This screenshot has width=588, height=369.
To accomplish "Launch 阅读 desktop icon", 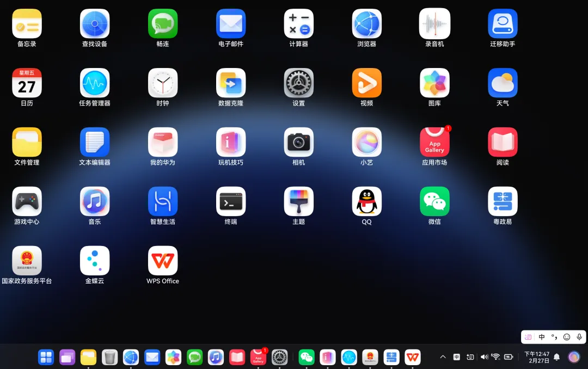I will click(x=503, y=142).
